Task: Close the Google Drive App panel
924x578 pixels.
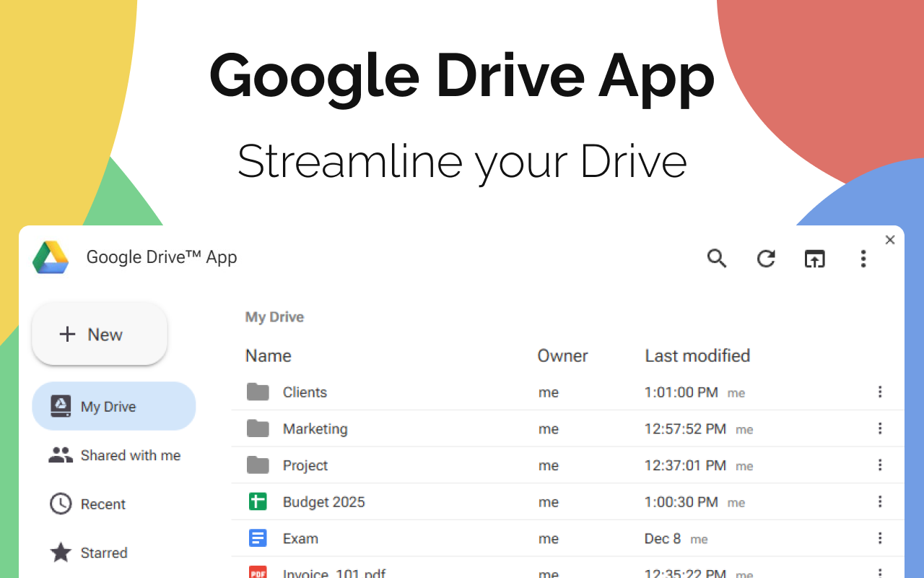Action: pyautogui.click(x=890, y=240)
